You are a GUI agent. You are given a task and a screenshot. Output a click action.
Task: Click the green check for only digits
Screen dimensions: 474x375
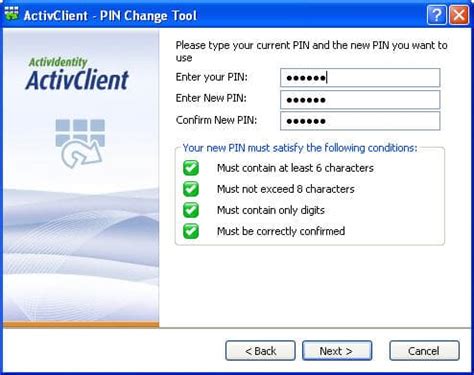click(191, 210)
